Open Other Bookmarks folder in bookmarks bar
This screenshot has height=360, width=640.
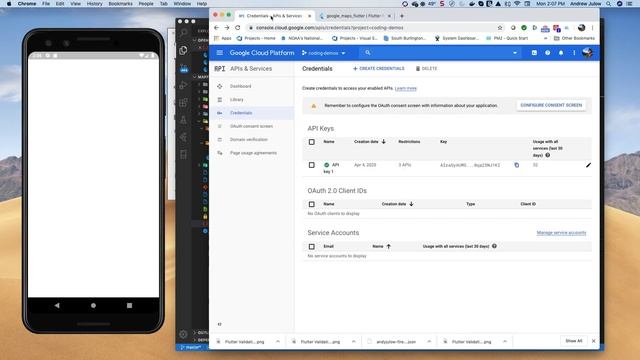pos(574,38)
